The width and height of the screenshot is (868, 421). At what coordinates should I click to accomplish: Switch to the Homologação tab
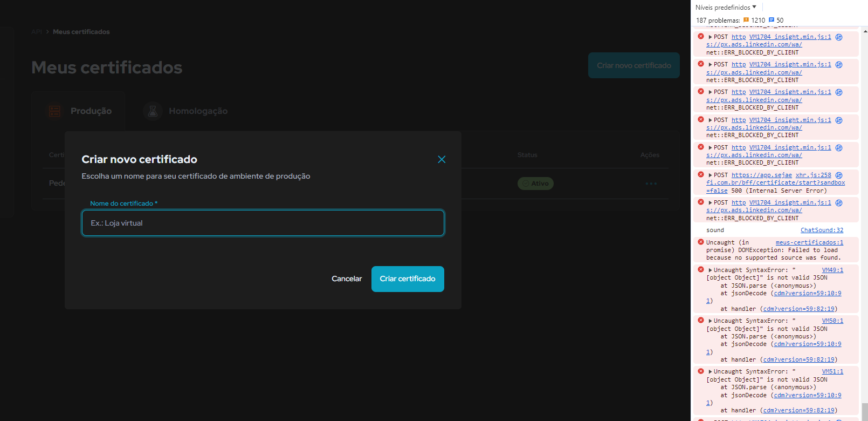(185, 111)
